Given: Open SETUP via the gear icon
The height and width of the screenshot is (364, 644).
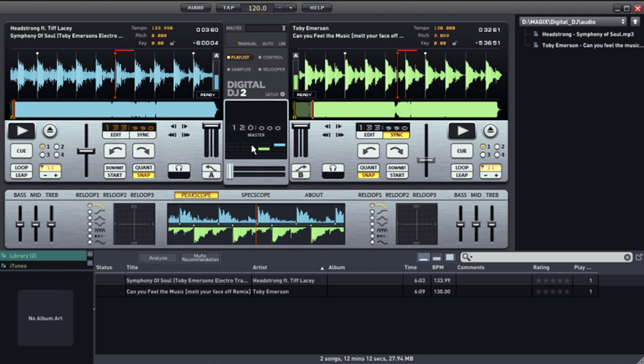Looking at the screenshot, I should pyautogui.click(x=282, y=95).
